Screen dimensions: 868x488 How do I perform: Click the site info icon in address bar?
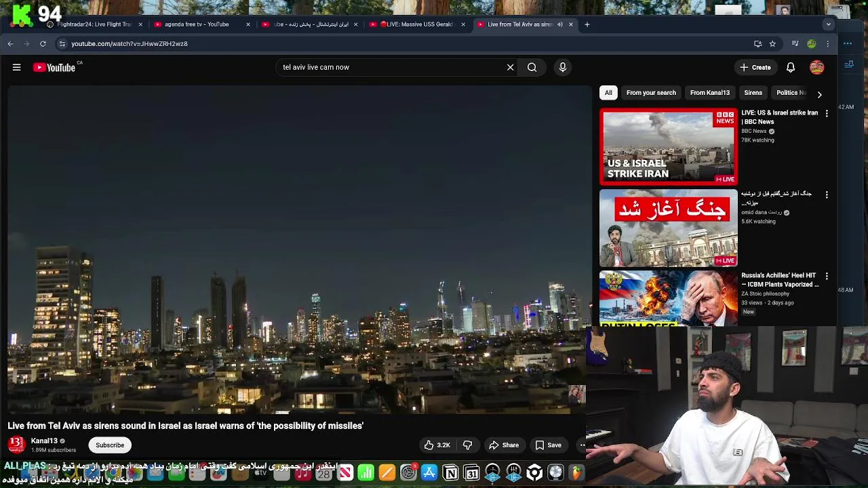pyautogui.click(x=62, y=43)
